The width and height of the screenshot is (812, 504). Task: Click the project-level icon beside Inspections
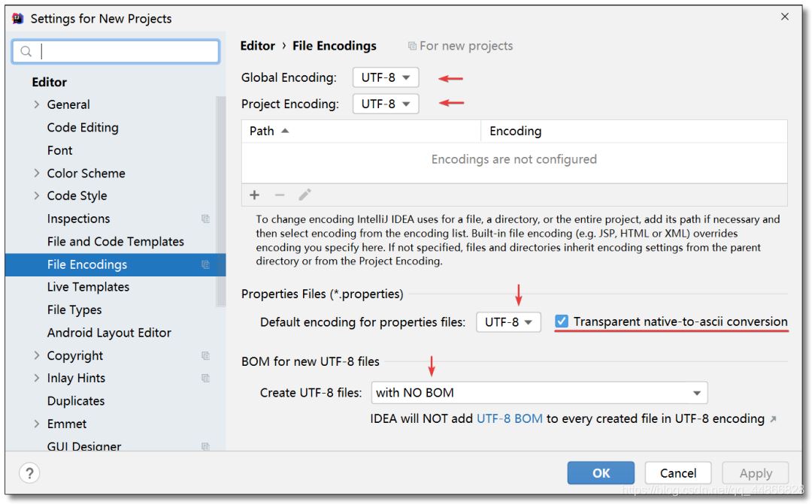point(205,219)
